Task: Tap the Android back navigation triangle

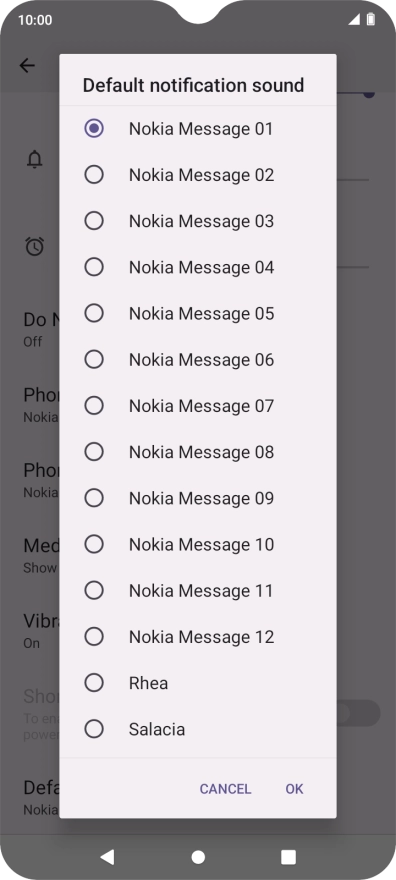Action: pos(107,856)
